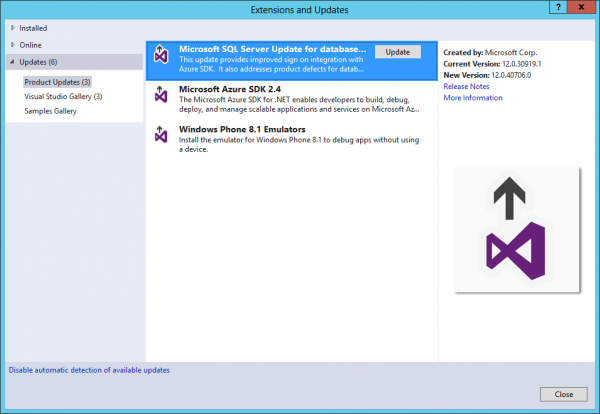Expand the Online category arrow
This screenshot has height=414, width=600.
point(13,45)
